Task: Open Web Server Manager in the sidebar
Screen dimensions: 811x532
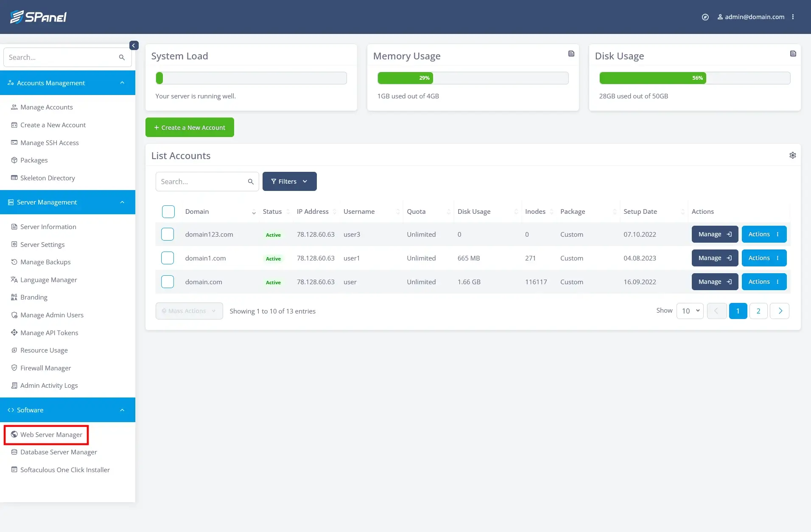Action: 51,434
